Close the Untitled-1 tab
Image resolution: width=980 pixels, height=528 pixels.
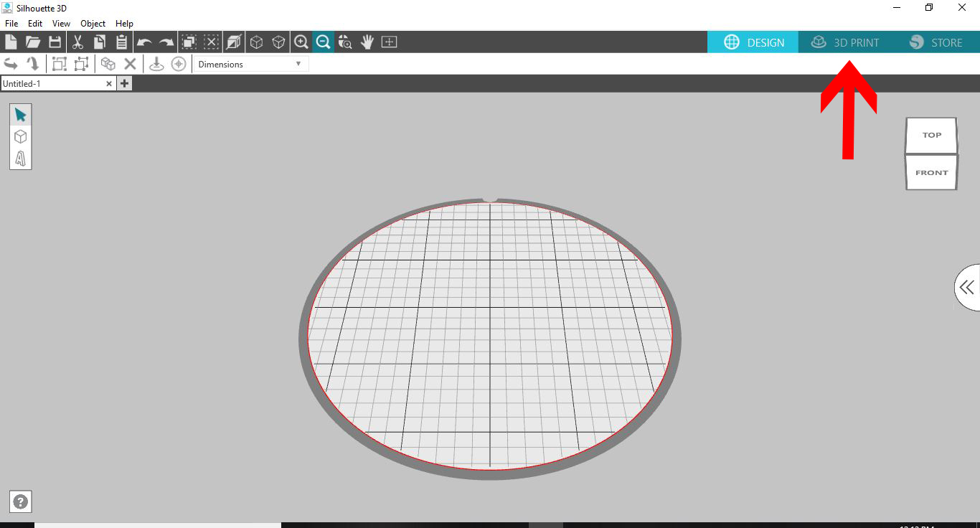[x=109, y=84]
